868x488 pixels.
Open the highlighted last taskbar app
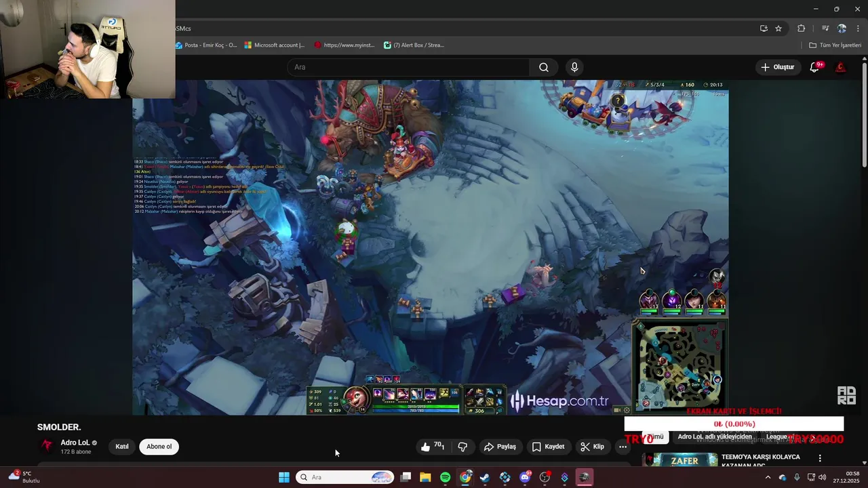pos(585,477)
